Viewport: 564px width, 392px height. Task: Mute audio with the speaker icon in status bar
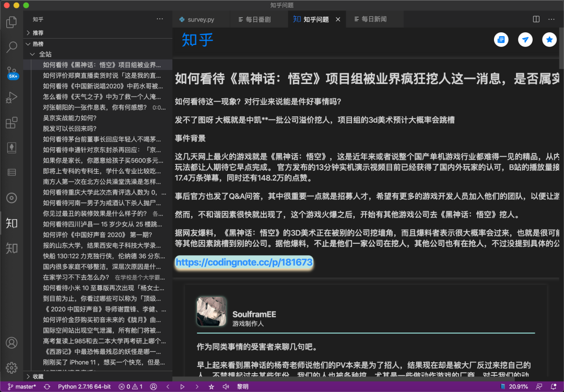pos(226,386)
